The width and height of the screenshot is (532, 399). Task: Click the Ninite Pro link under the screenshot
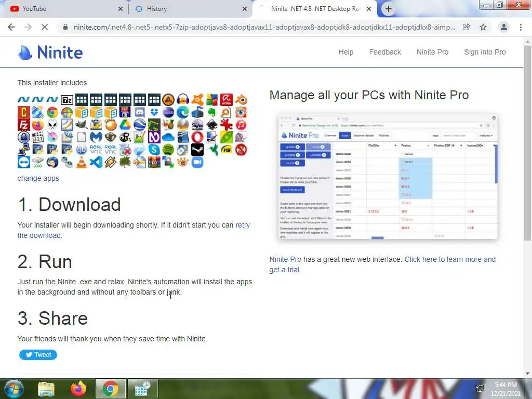[285, 259]
